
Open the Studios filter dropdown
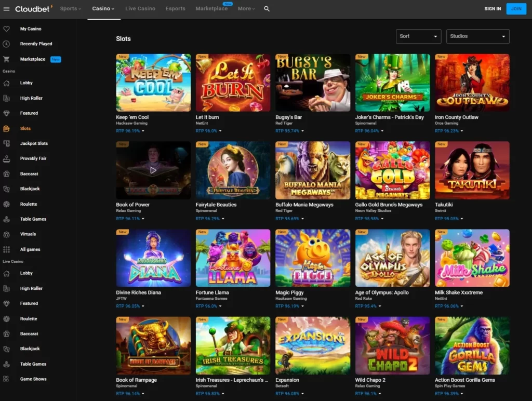[x=478, y=36]
